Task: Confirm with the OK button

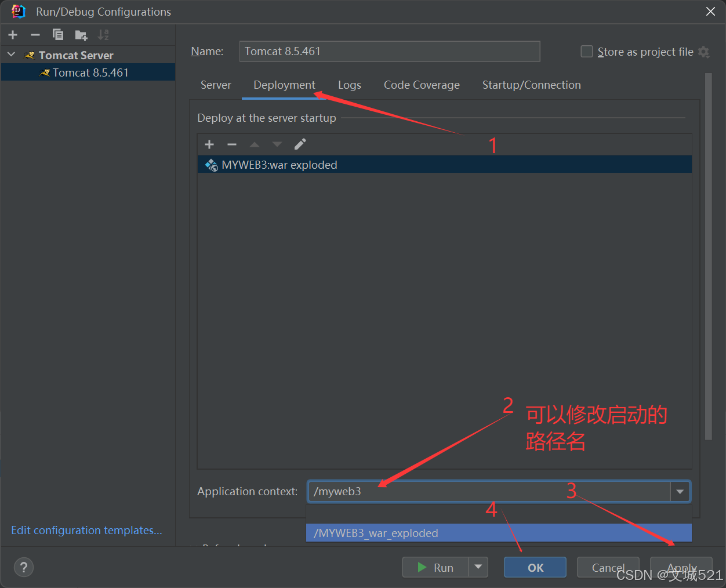Action: [535, 567]
